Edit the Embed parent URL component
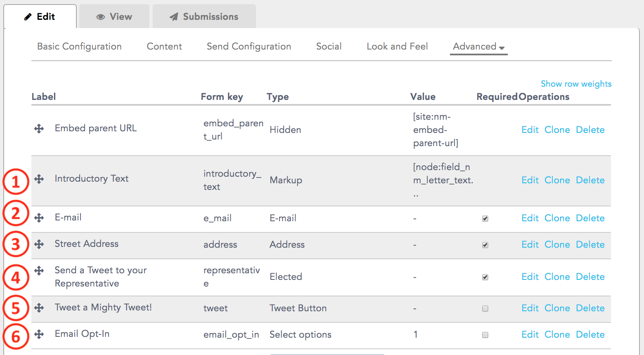The height and width of the screenshot is (355, 644). [x=530, y=130]
